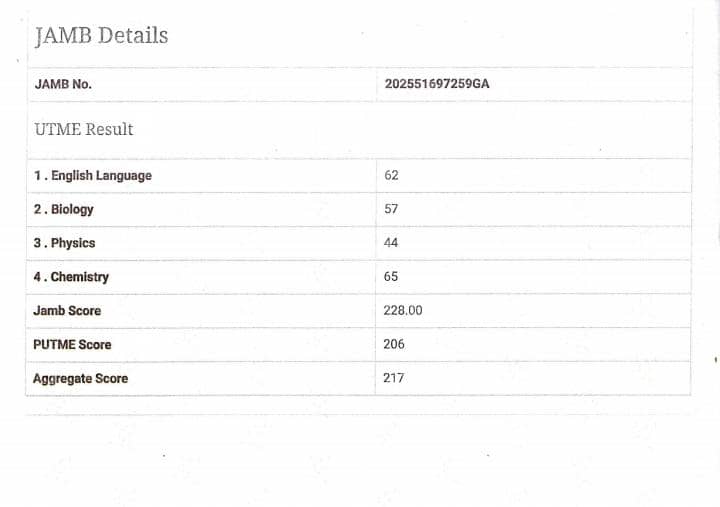Click the Biology score 57
The image size is (720, 507).
(391, 209)
